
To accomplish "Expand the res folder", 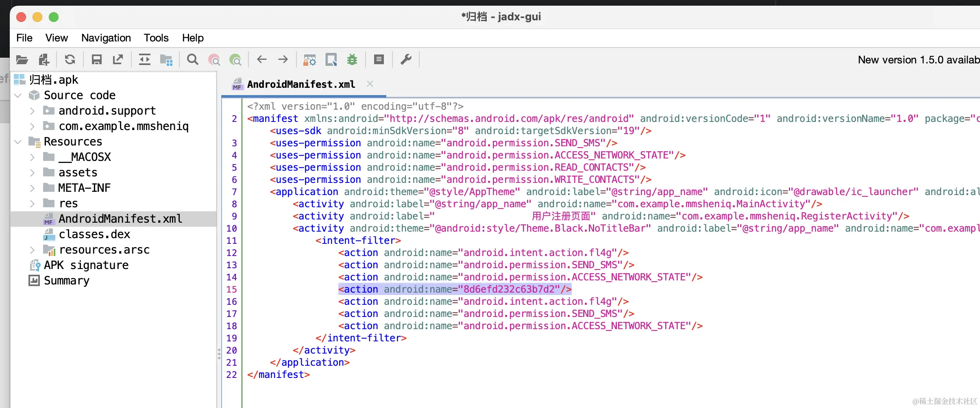I will click(33, 204).
